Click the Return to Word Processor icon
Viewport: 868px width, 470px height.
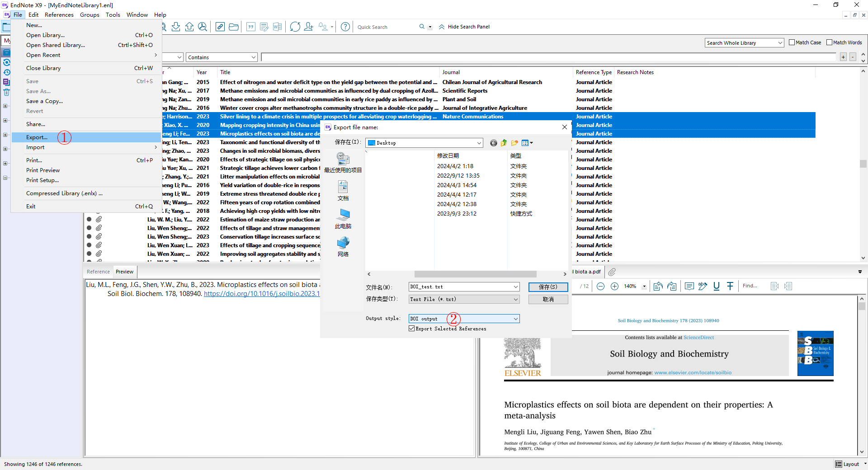(x=278, y=27)
